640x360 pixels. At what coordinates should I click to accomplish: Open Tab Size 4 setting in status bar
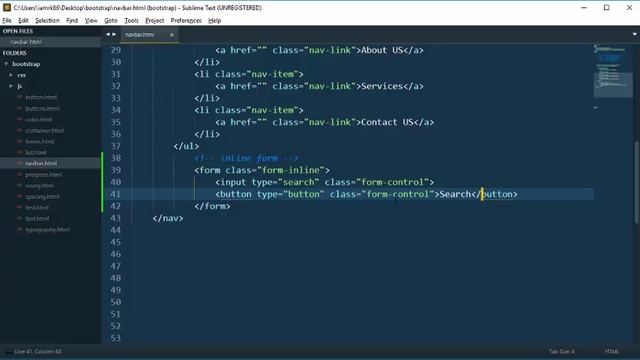click(x=562, y=351)
